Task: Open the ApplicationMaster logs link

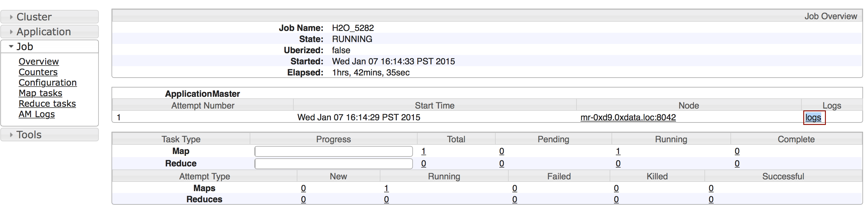Action: coord(813,118)
